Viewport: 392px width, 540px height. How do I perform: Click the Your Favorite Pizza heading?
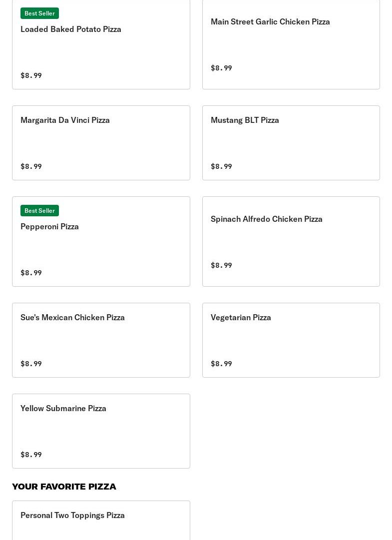[x=64, y=487]
